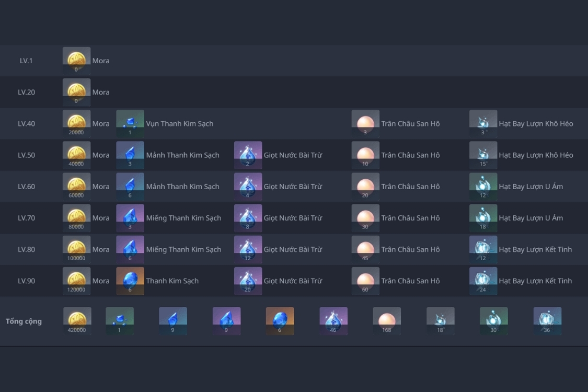
Task: Select the 40000 Mora icon in LV.50 row
Action: 76,155
